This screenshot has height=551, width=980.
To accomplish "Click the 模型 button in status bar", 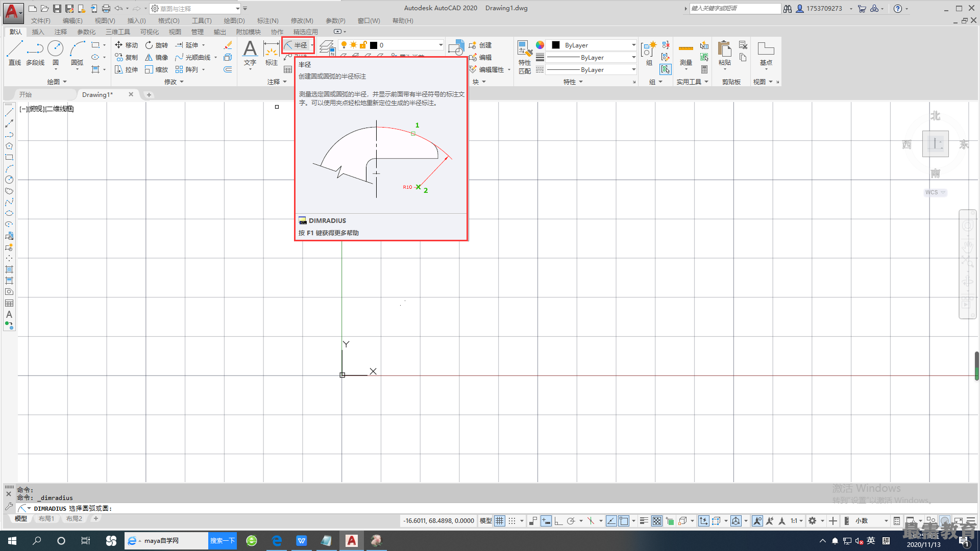I will (485, 520).
